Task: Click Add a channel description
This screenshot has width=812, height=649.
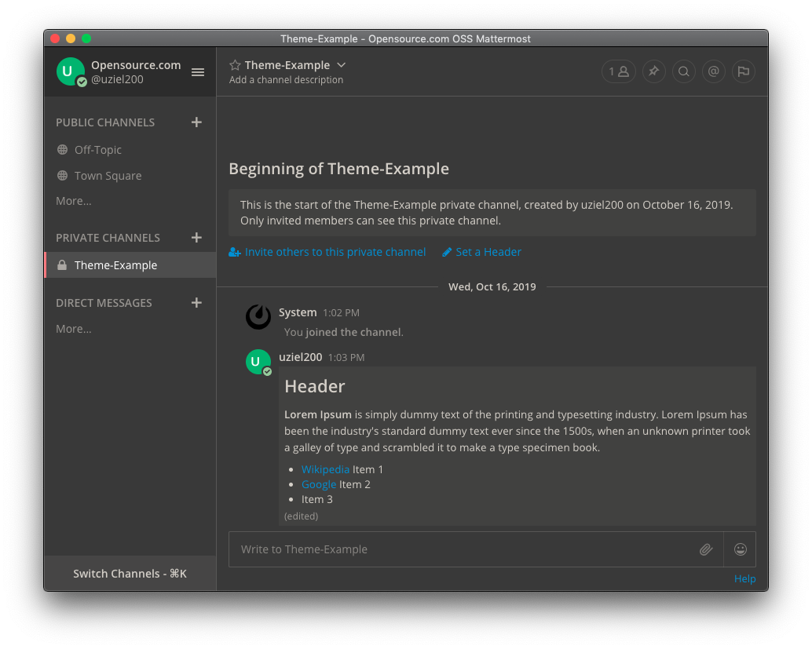Action: point(286,80)
